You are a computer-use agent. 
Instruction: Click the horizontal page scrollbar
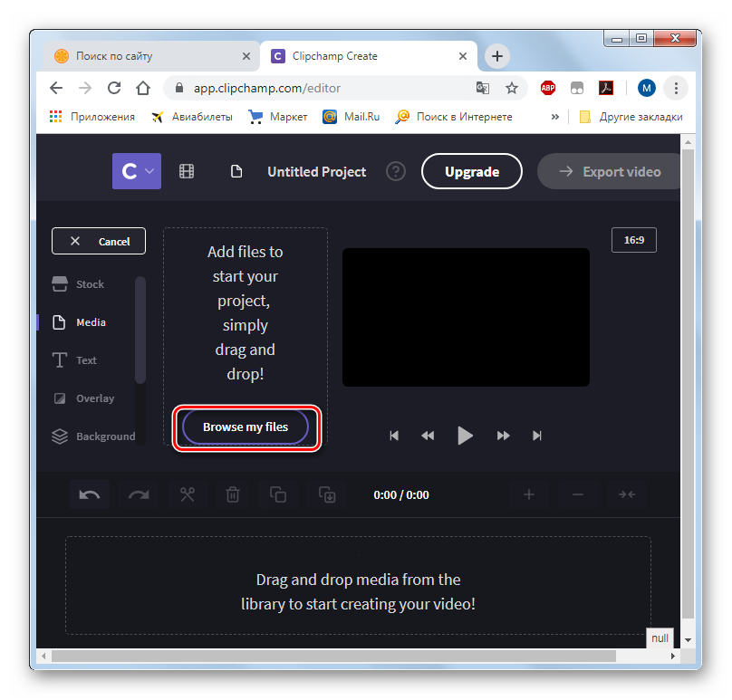click(333, 656)
